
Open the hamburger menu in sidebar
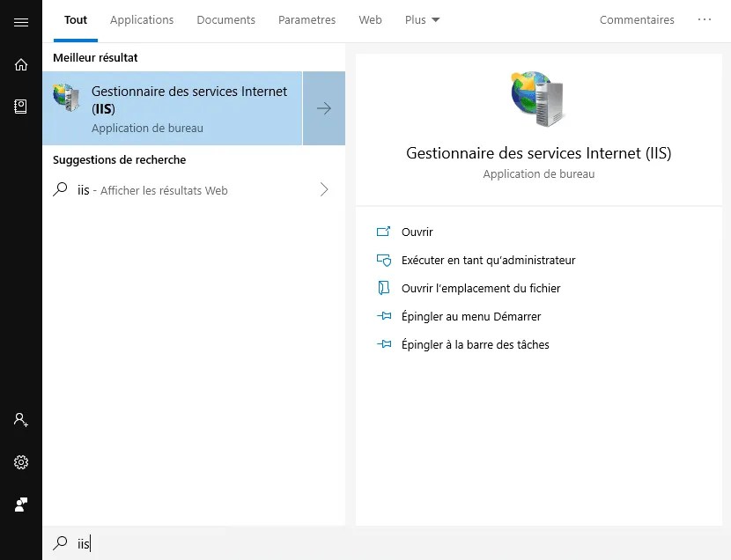(21, 22)
